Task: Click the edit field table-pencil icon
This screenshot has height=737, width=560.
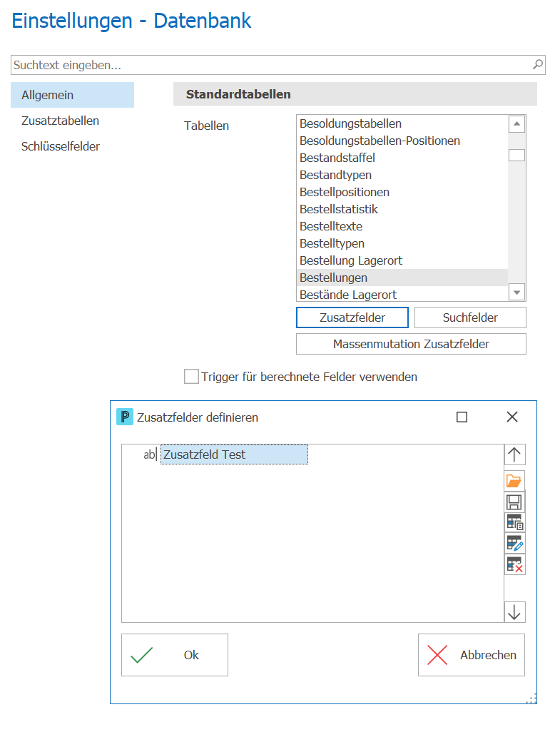Action: click(514, 544)
